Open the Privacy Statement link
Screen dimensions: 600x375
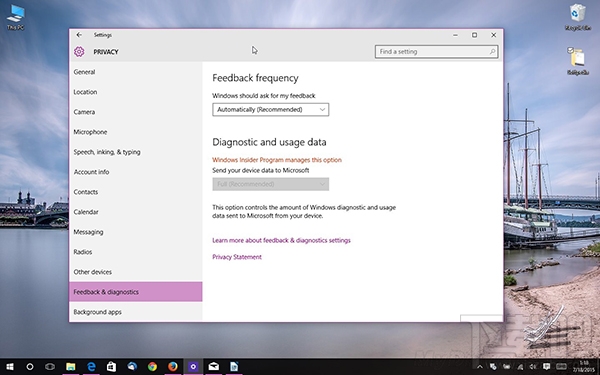(x=237, y=257)
